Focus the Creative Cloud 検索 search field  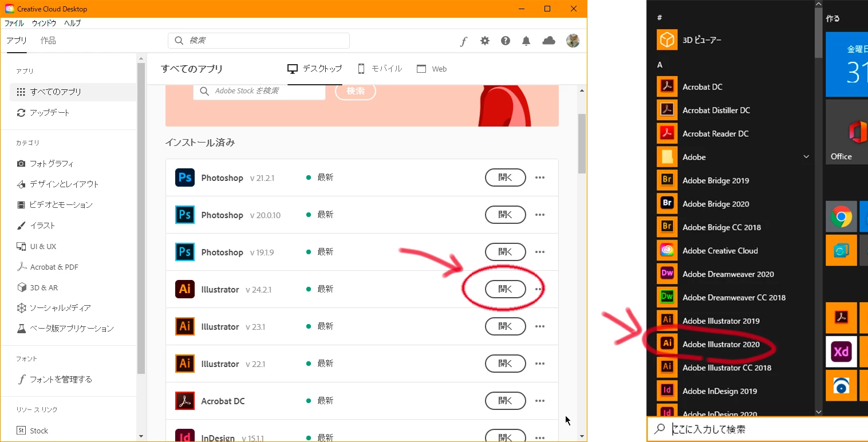pos(259,41)
